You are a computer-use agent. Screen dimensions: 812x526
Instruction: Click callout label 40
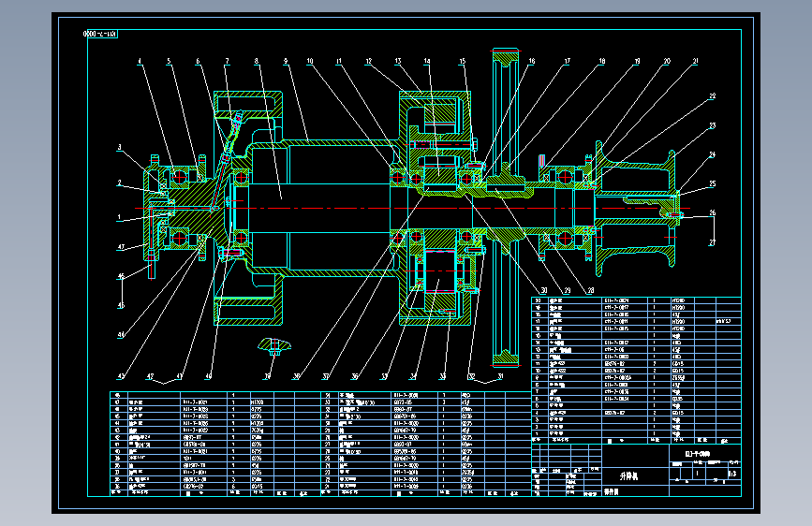(x=209, y=376)
